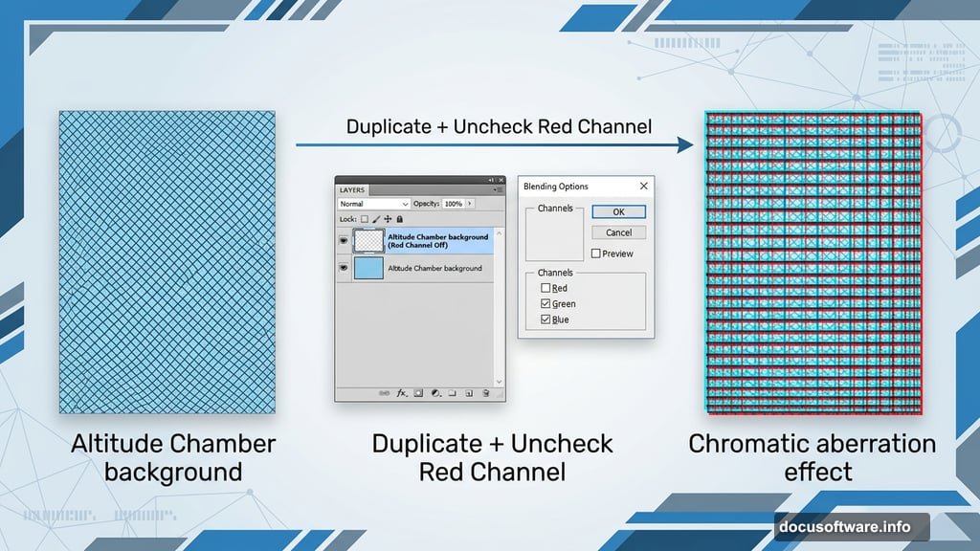Add a layer mask using its icon

pyautogui.click(x=419, y=392)
